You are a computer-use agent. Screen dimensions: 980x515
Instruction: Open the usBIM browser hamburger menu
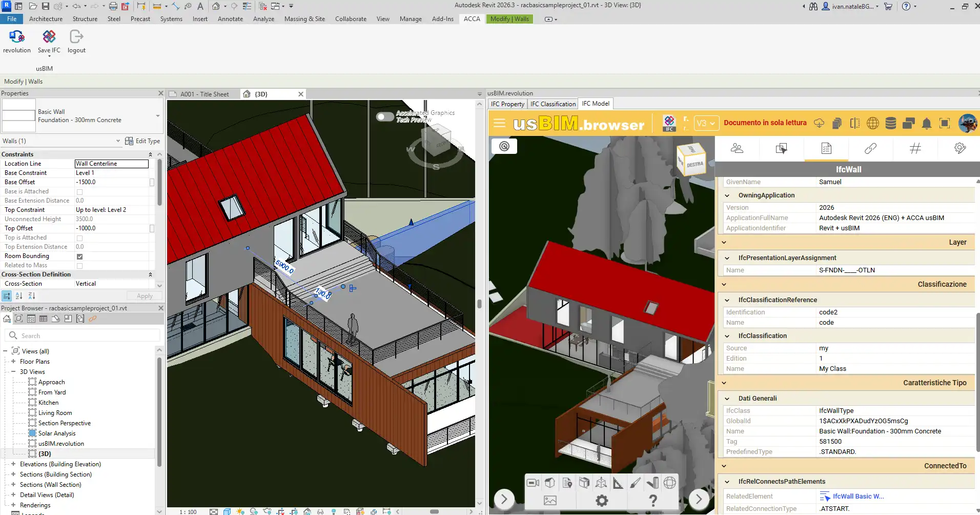click(x=499, y=124)
